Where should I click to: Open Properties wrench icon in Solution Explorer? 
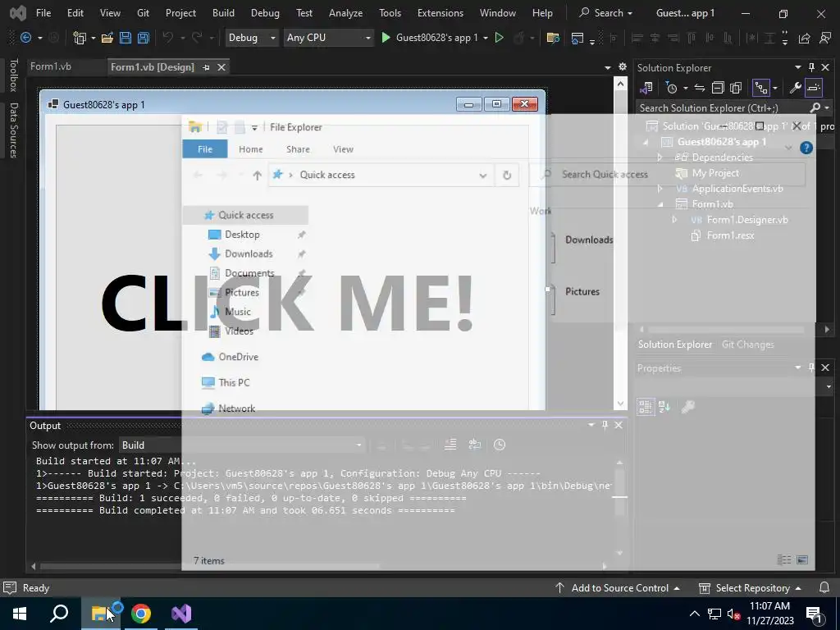tap(795, 87)
